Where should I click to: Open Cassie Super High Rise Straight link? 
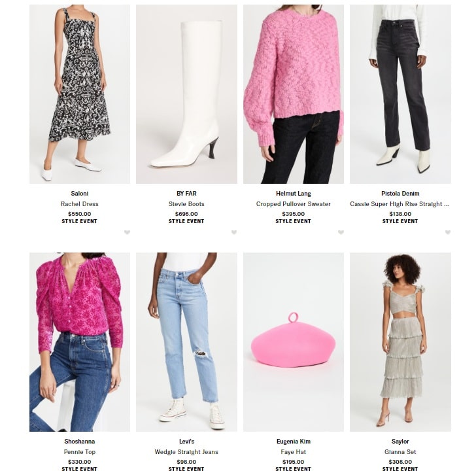(399, 204)
